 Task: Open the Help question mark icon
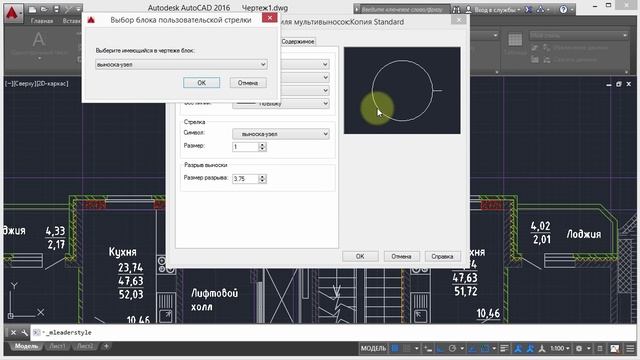tap(563, 9)
